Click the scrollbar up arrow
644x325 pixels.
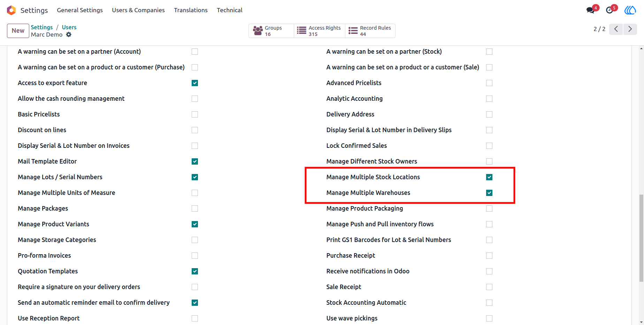(x=641, y=48)
